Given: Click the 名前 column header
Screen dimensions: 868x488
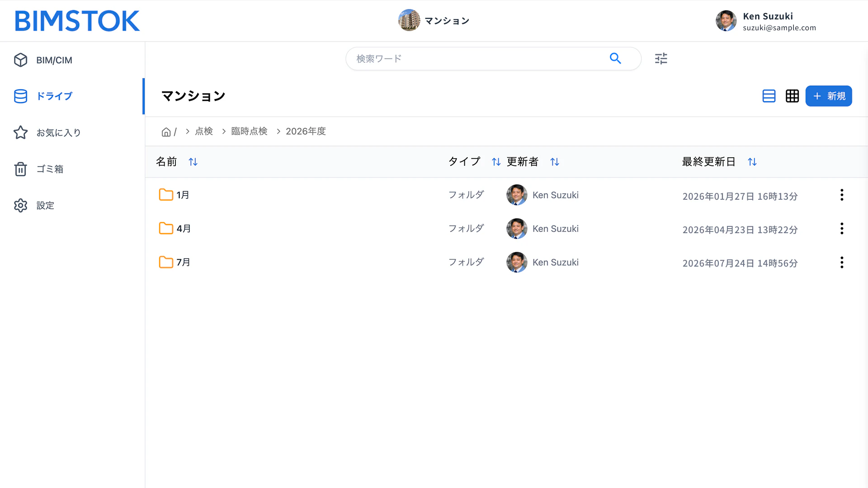Looking at the screenshot, I should coord(166,162).
